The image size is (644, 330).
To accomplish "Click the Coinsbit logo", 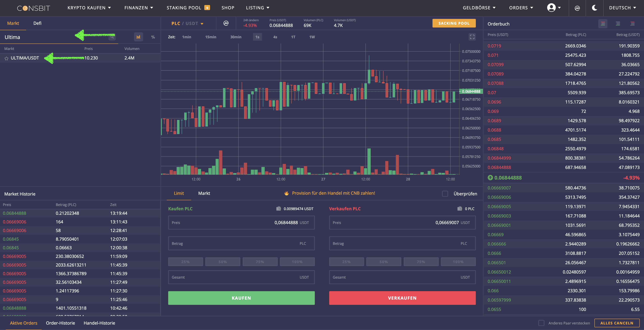I will tap(33, 8).
